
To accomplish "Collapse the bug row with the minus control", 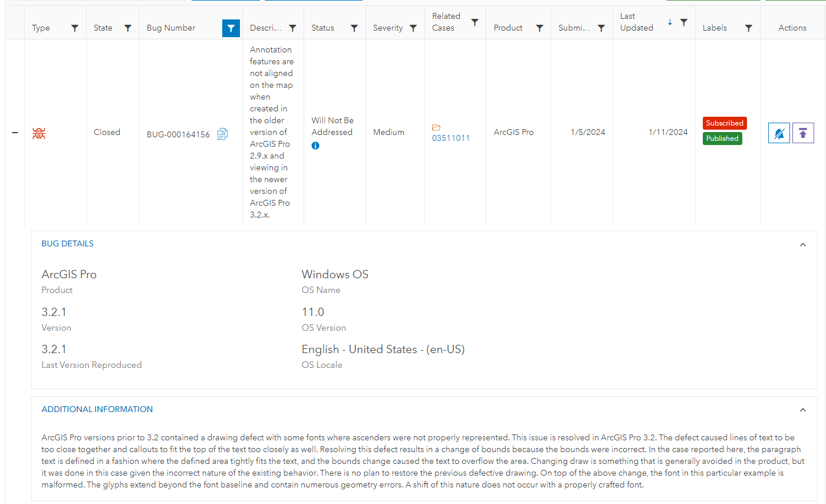I will click(15, 133).
